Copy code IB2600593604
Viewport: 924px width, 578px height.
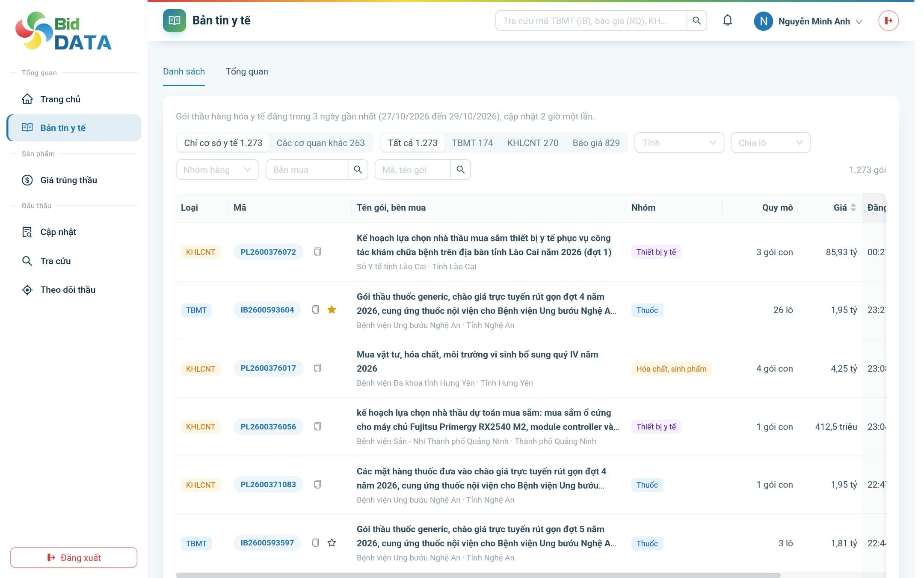[x=316, y=310]
